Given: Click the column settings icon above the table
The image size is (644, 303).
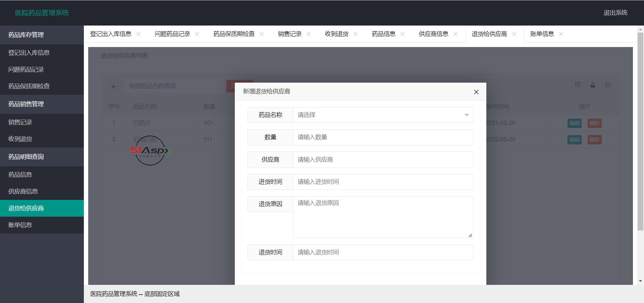Looking at the screenshot, I should (577, 85).
